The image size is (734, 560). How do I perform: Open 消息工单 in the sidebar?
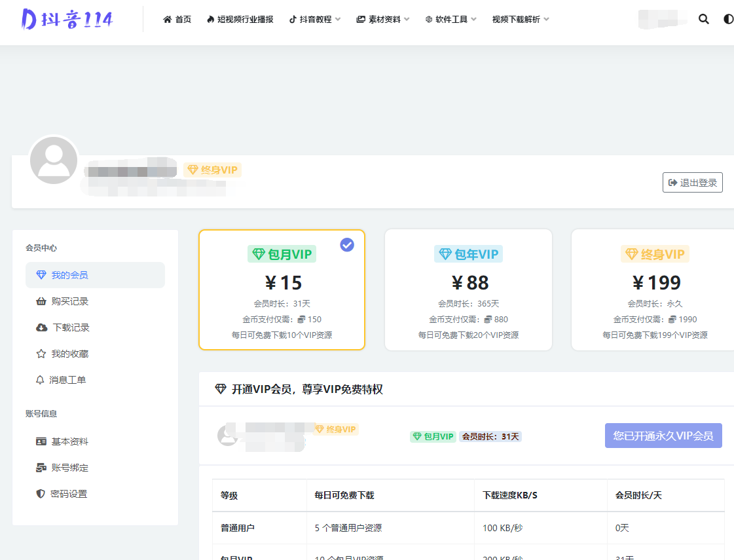[95, 380]
